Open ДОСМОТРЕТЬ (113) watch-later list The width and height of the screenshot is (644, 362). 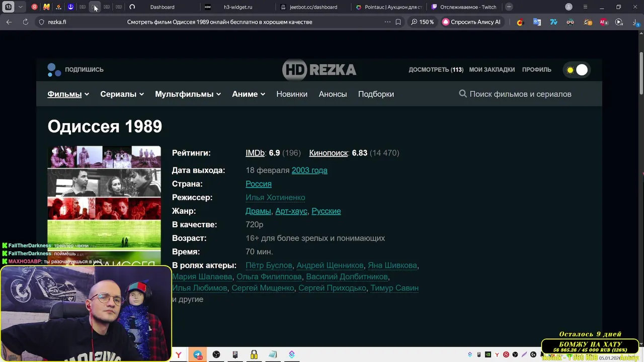pos(436,70)
